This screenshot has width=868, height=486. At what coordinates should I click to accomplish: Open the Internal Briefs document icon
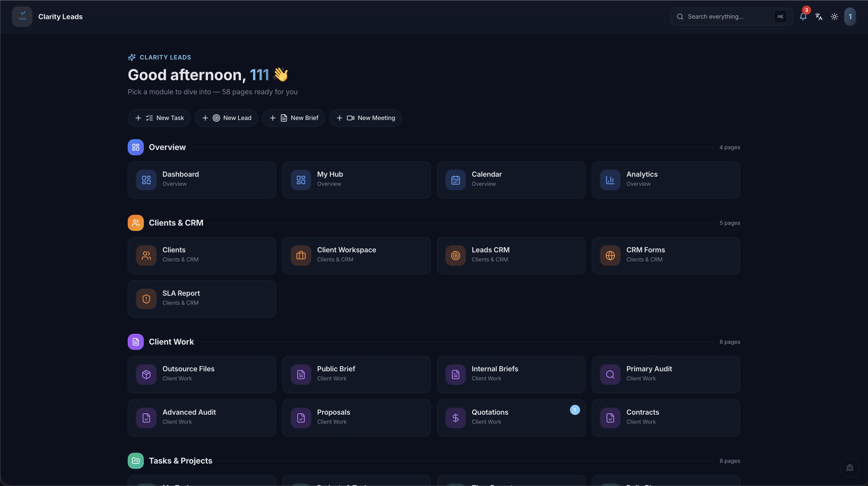pyautogui.click(x=456, y=374)
